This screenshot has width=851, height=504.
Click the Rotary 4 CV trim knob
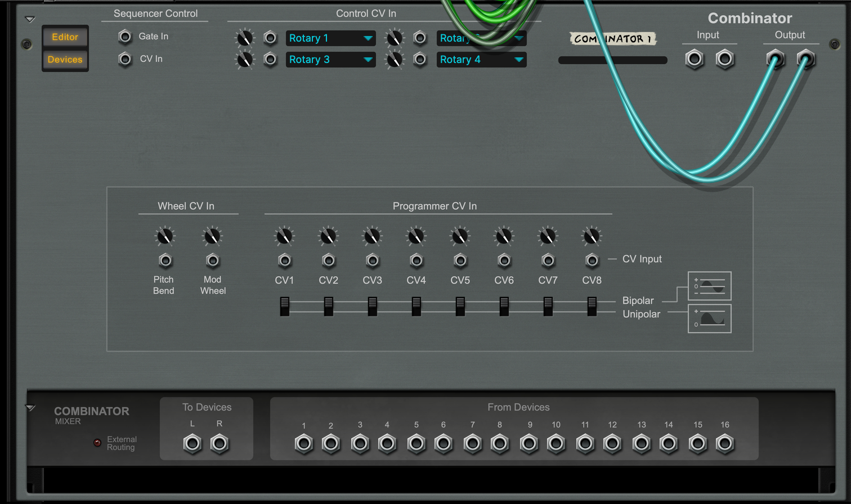(395, 60)
